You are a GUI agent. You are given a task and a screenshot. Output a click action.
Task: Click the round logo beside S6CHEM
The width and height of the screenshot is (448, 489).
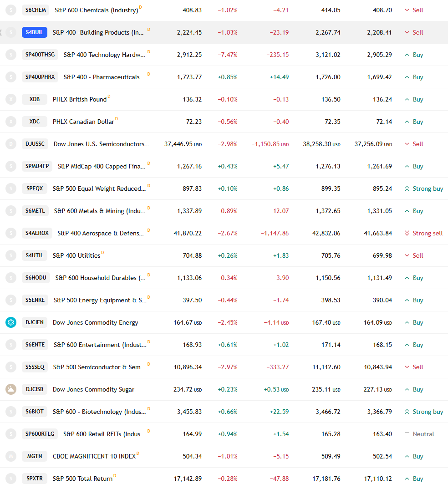11,10
